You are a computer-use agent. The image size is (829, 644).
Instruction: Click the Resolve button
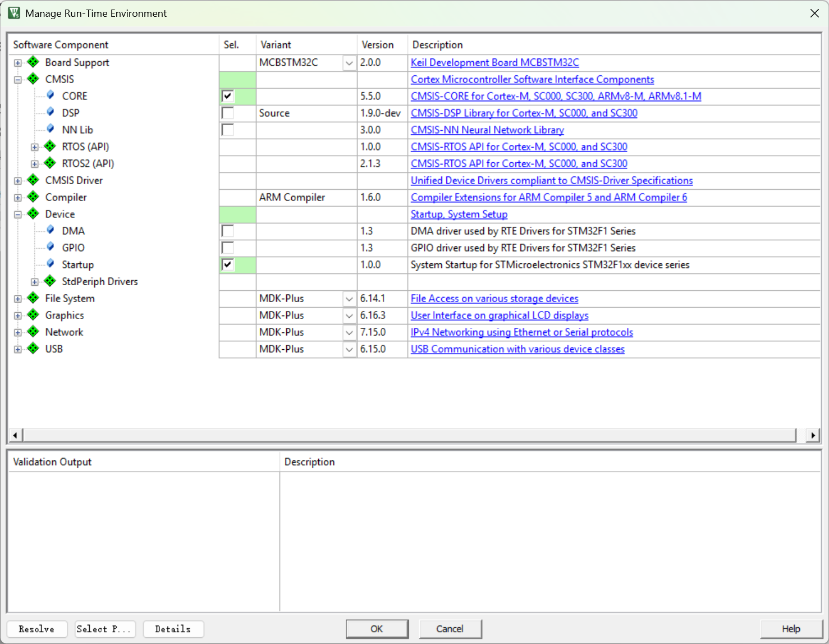37,629
